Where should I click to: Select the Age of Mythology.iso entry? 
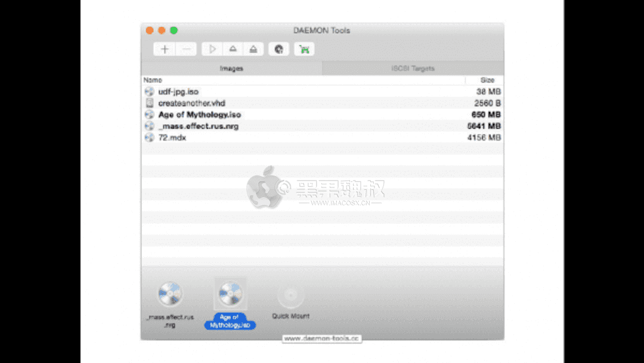point(200,114)
